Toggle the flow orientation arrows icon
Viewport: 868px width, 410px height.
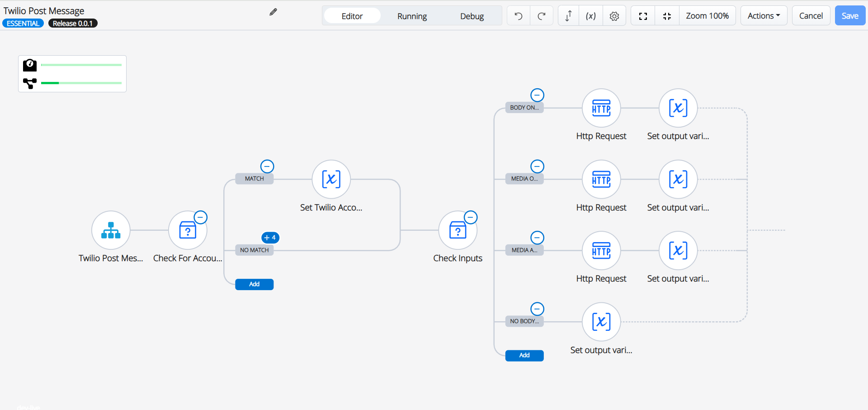pyautogui.click(x=568, y=16)
